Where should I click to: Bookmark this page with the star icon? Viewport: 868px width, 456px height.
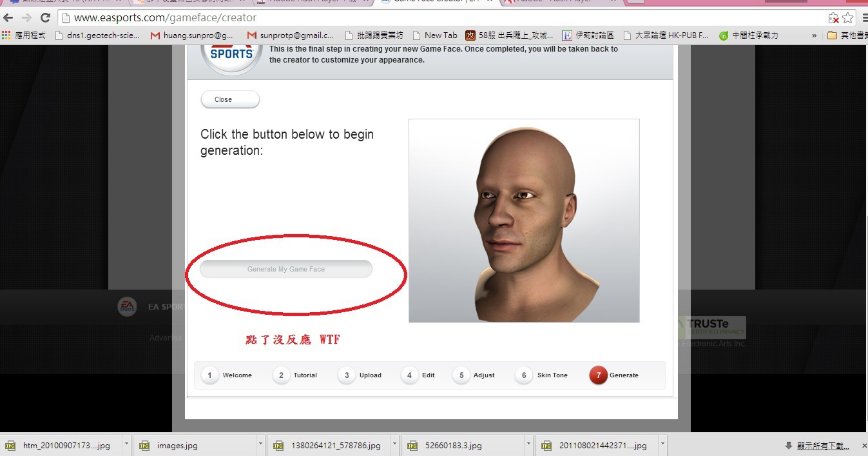point(848,18)
